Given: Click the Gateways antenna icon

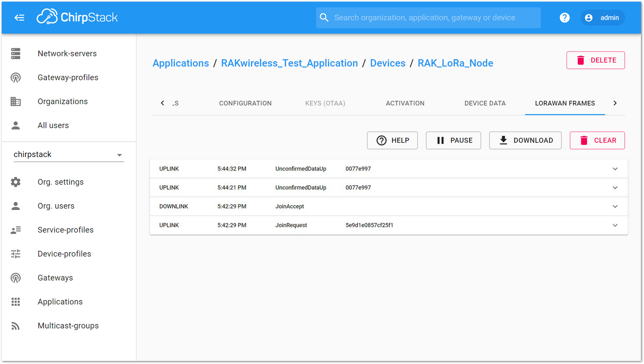Looking at the screenshot, I should 16,278.
